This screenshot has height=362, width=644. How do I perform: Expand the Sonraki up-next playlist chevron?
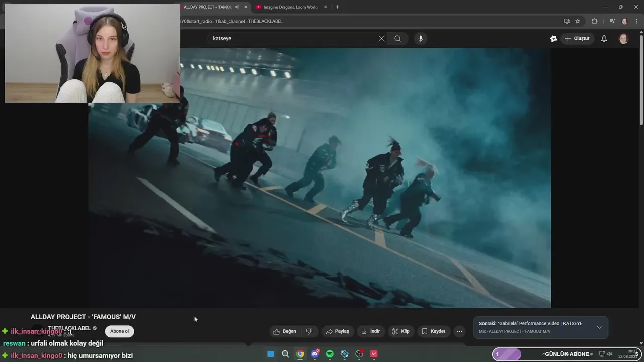click(599, 327)
